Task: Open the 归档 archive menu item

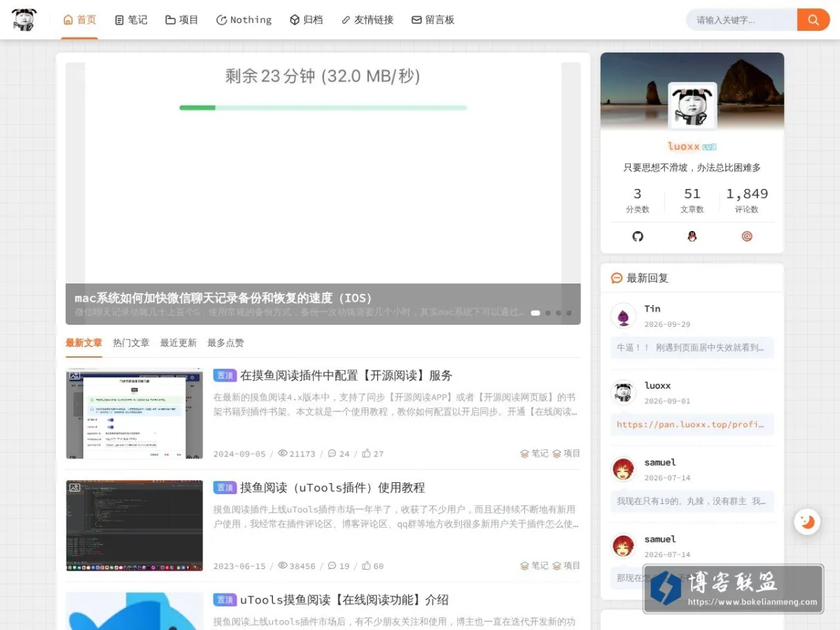Action: (306, 20)
